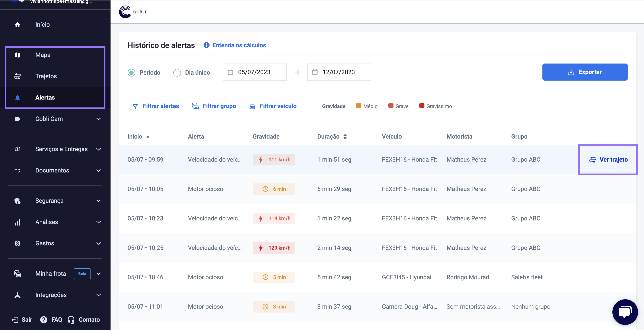Open the Cobli Cam menu item
The image size is (644, 330).
(55, 119)
